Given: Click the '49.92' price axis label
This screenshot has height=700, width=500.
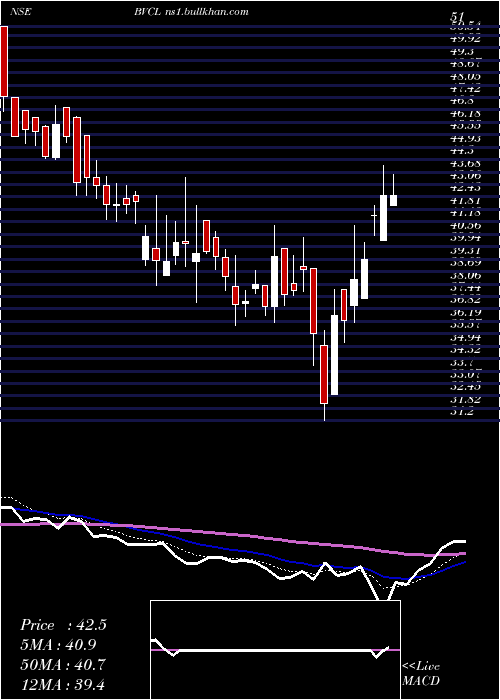Looking at the screenshot, I should (x=466, y=39).
